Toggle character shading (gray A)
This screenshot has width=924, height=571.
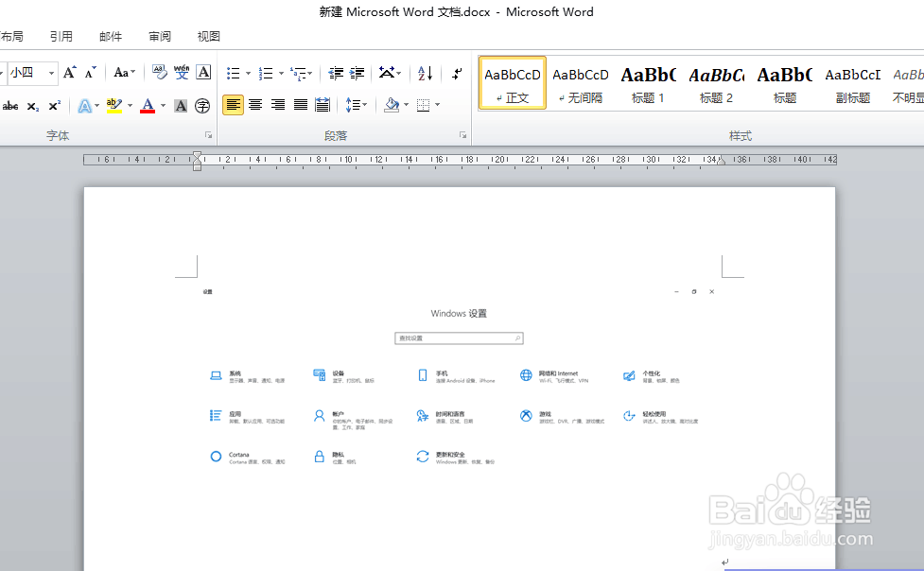[x=181, y=106]
